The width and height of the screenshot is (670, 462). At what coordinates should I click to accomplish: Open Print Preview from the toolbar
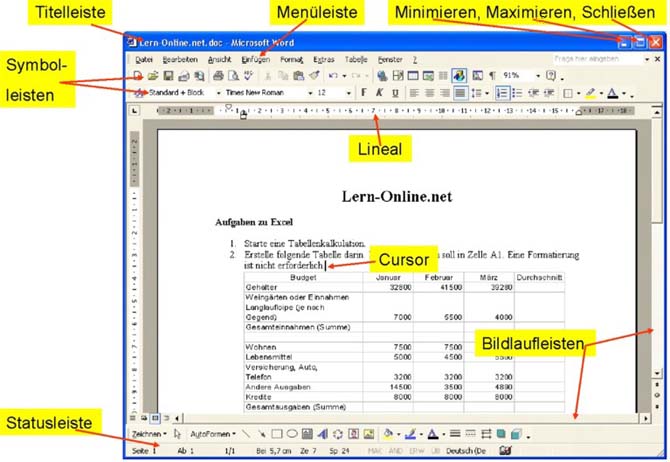click(233, 76)
